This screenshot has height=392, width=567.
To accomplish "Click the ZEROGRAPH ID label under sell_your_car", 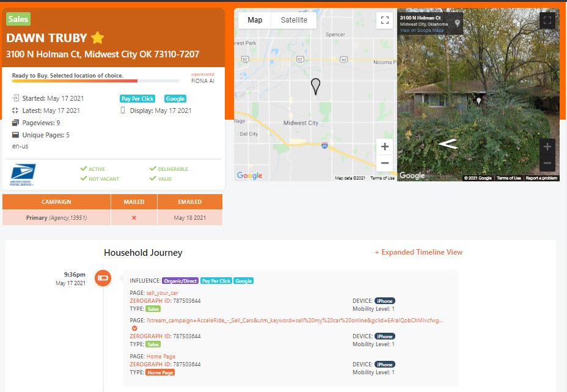I will pyautogui.click(x=150, y=301).
